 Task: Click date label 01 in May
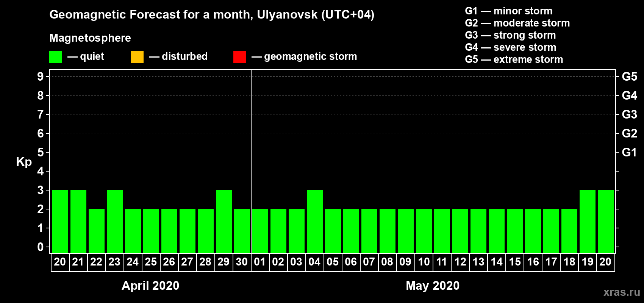260,262
